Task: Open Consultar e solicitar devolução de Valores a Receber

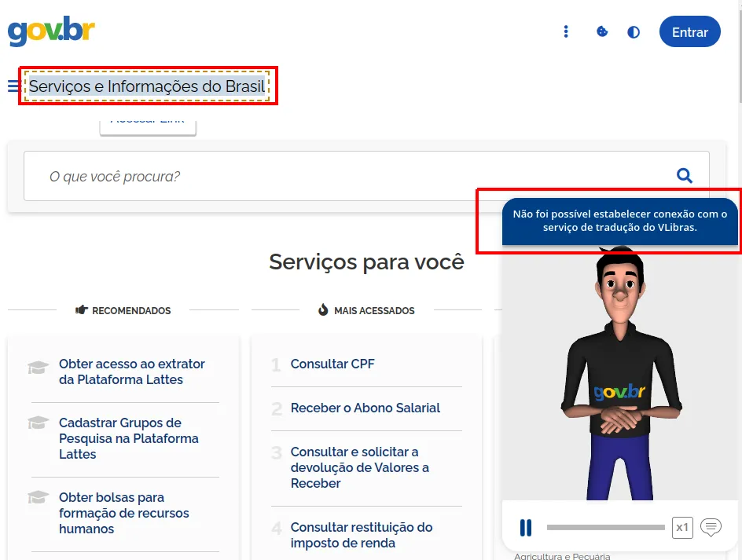Action: point(360,467)
